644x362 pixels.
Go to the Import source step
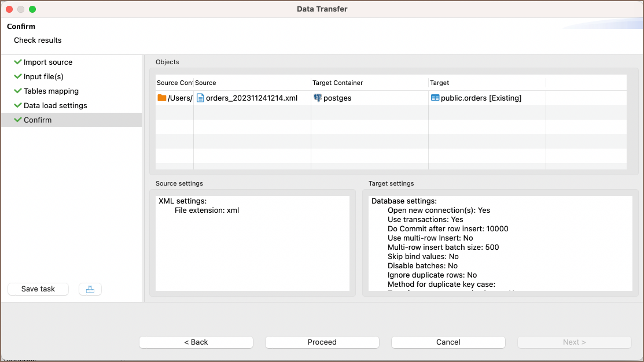coord(48,62)
